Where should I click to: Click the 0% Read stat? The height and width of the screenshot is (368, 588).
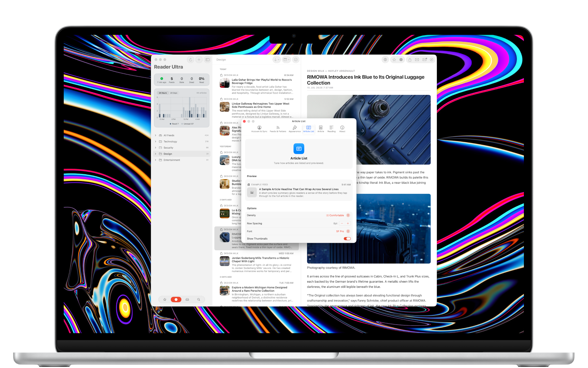[202, 80]
